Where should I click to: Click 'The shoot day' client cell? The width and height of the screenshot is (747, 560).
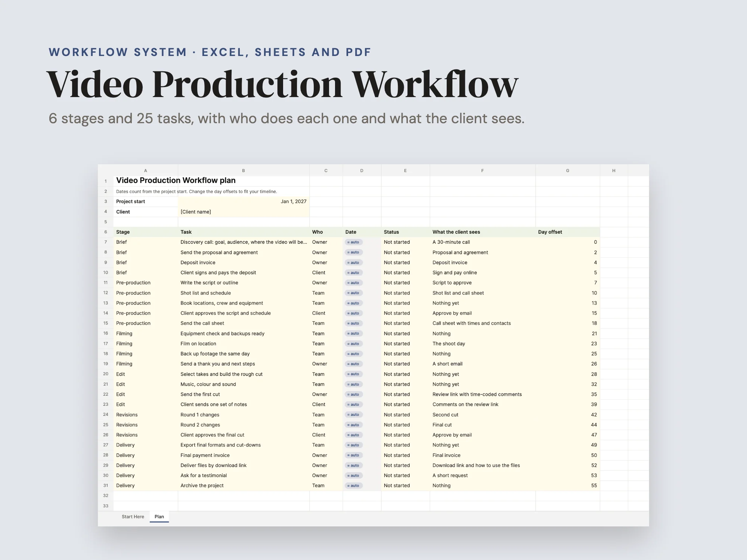click(x=483, y=344)
